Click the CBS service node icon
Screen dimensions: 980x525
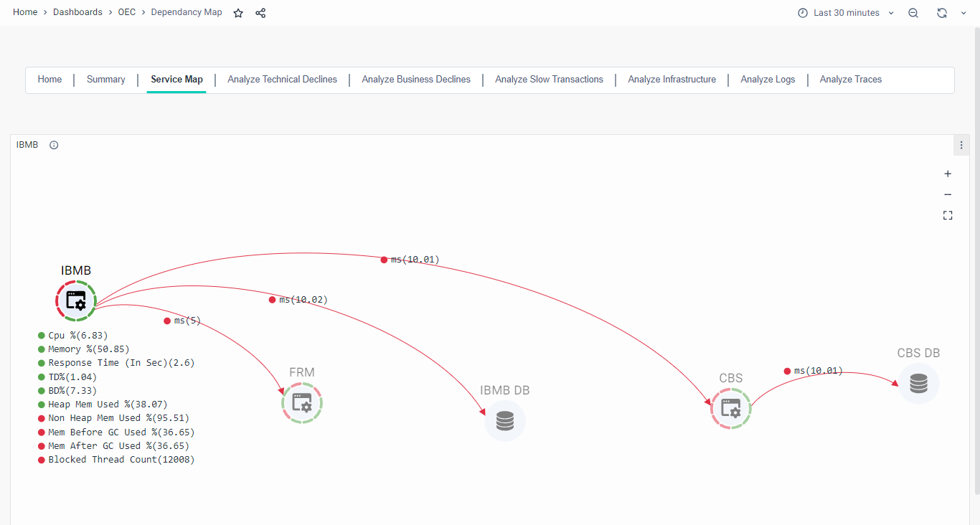tap(731, 409)
